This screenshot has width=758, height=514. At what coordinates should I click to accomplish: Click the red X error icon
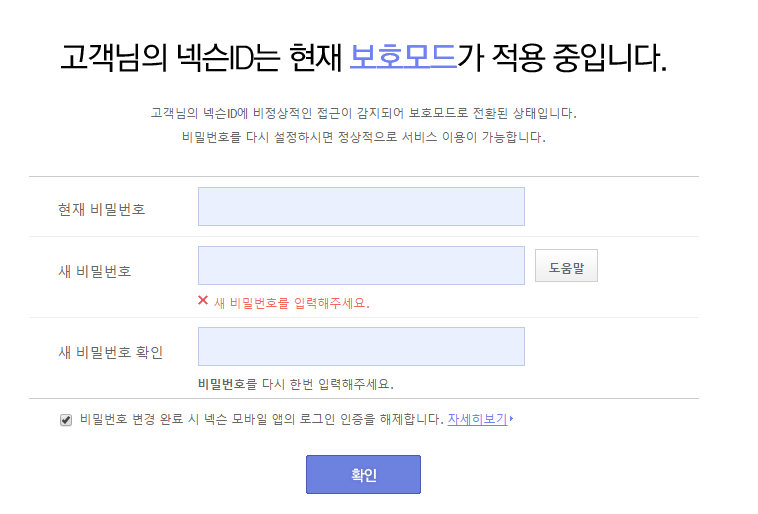coord(203,300)
